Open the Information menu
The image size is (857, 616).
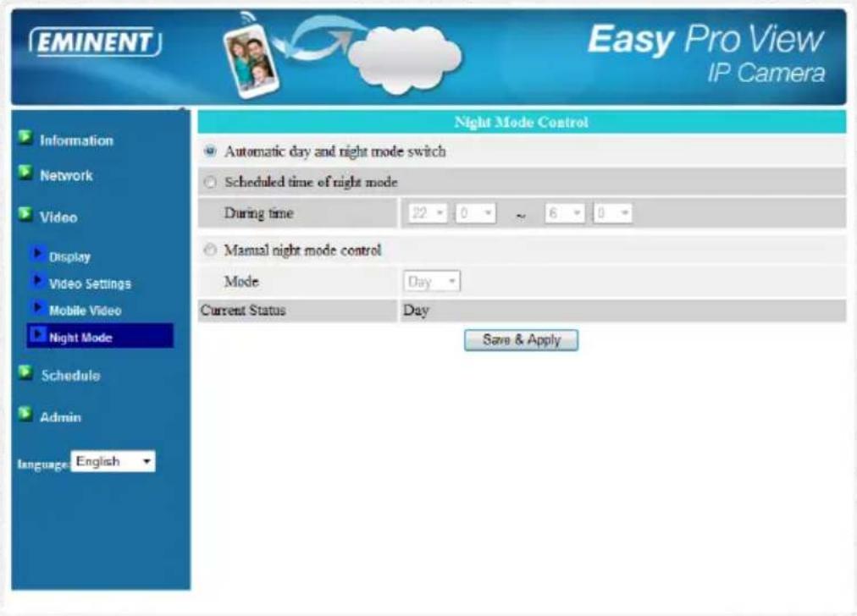(76, 140)
